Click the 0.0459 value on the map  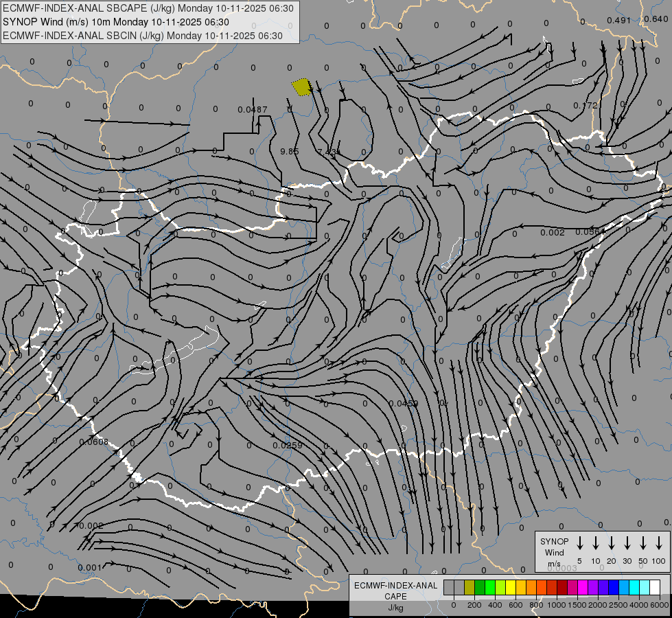404,403
